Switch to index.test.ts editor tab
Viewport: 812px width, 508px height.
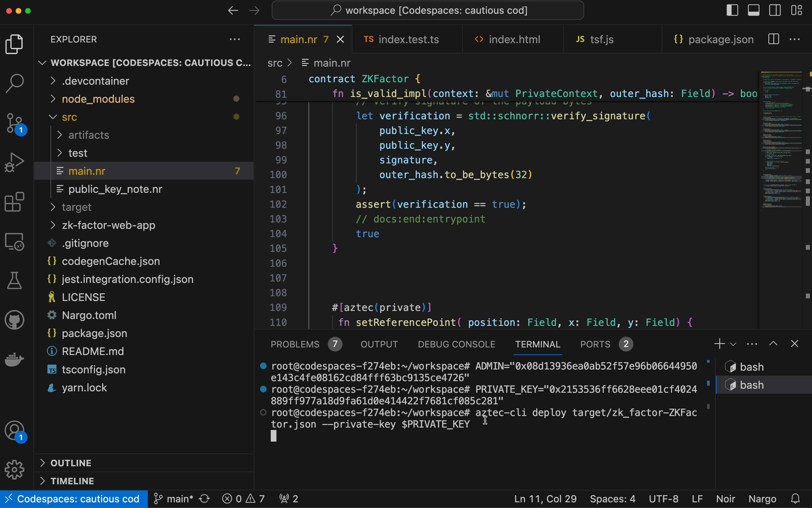[407, 39]
